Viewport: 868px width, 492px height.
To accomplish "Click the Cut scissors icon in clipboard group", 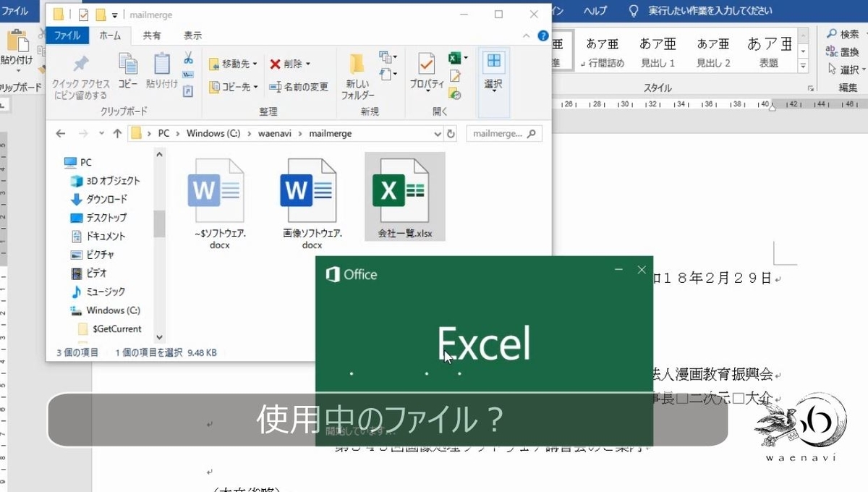I will click(189, 55).
